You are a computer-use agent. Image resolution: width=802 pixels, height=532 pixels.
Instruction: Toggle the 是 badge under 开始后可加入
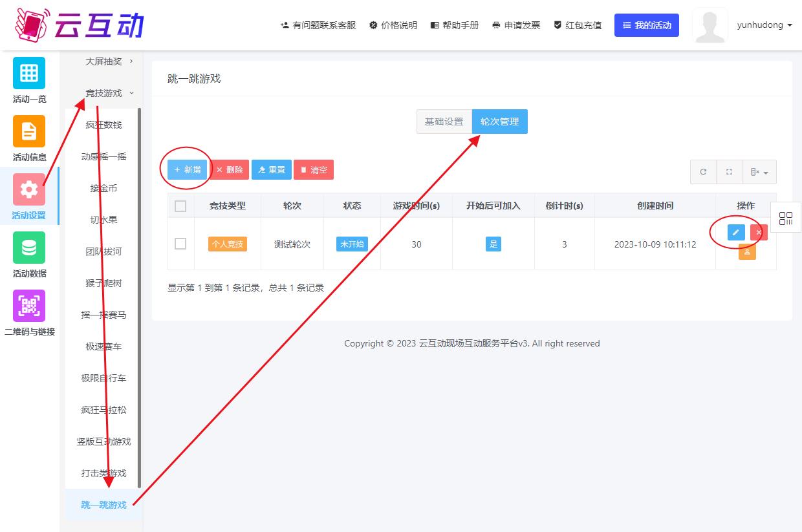(493, 244)
